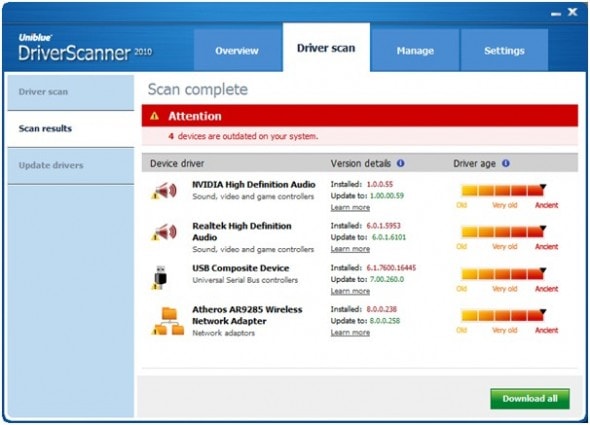Select the Driver scan top tab

326,47
